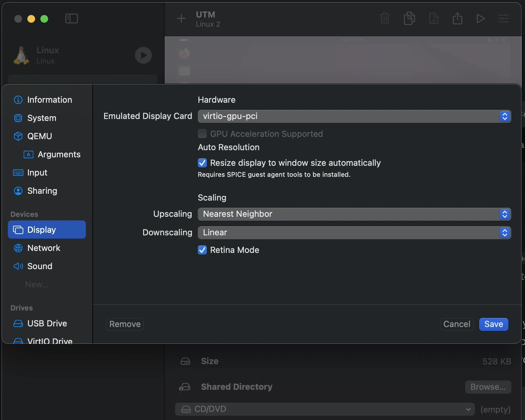Viewport: 525px width, 420px height.
Task: Click the VM preview thumbnail
Action: [343, 60]
